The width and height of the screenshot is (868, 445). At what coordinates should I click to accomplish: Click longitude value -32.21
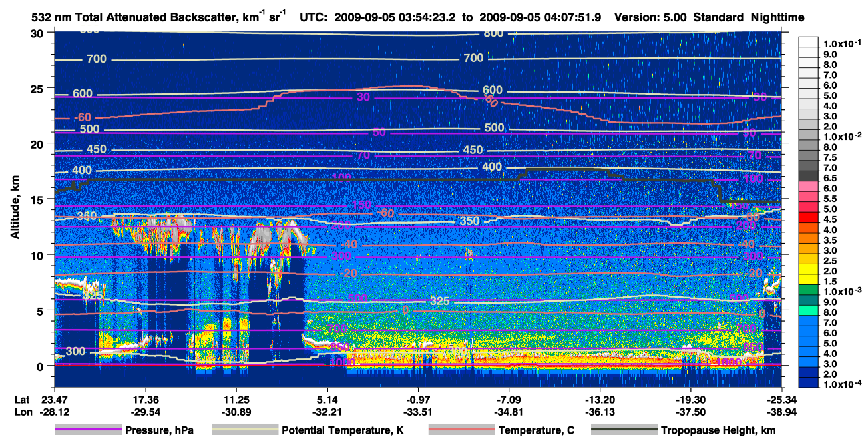tap(327, 412)
